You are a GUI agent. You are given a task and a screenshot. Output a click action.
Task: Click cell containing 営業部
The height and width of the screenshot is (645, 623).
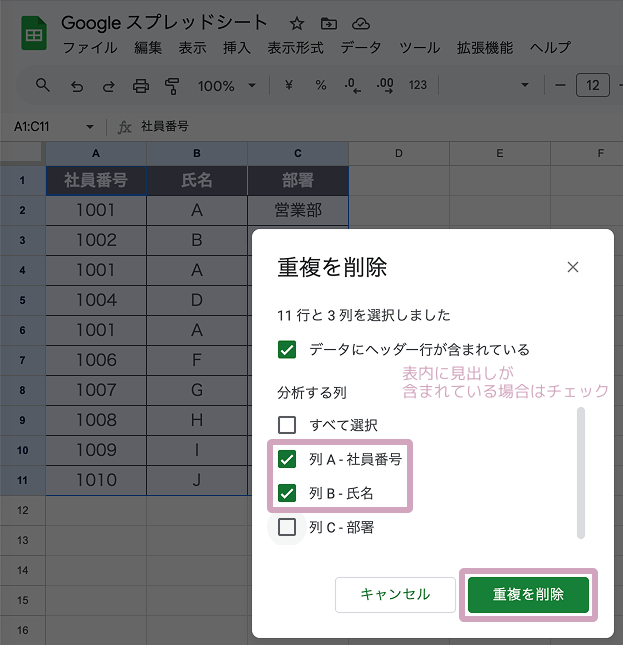click(298, 210)
